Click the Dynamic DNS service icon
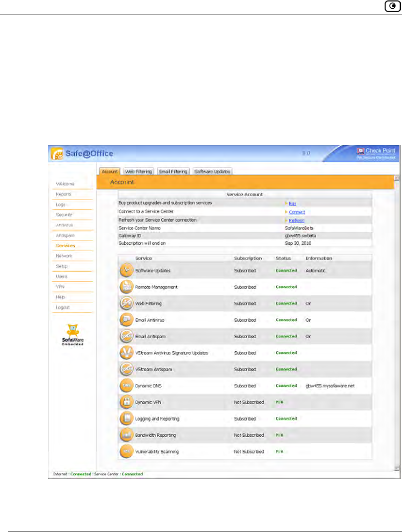Viewport: 402px width, 532px height. coord(126,385)
